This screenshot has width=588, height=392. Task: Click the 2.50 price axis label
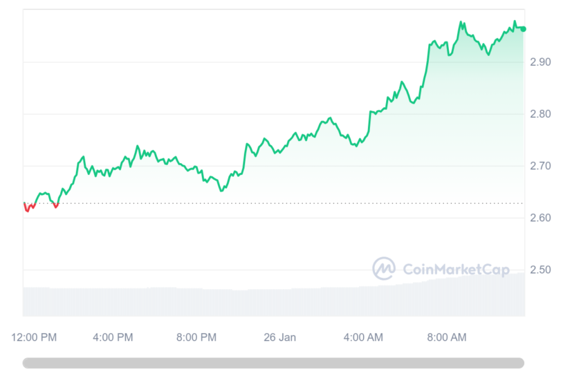tap(540, 270)
